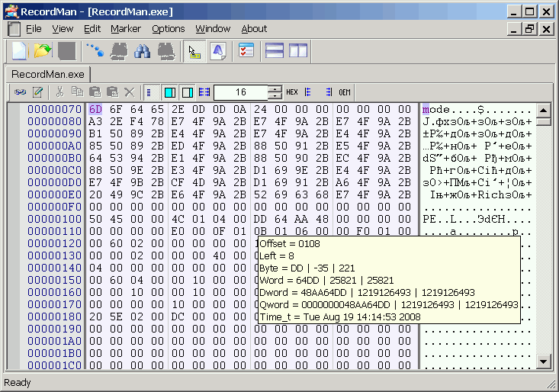
Task: Click the bytes-per-row field showing 16
Action: click(241, 92)
